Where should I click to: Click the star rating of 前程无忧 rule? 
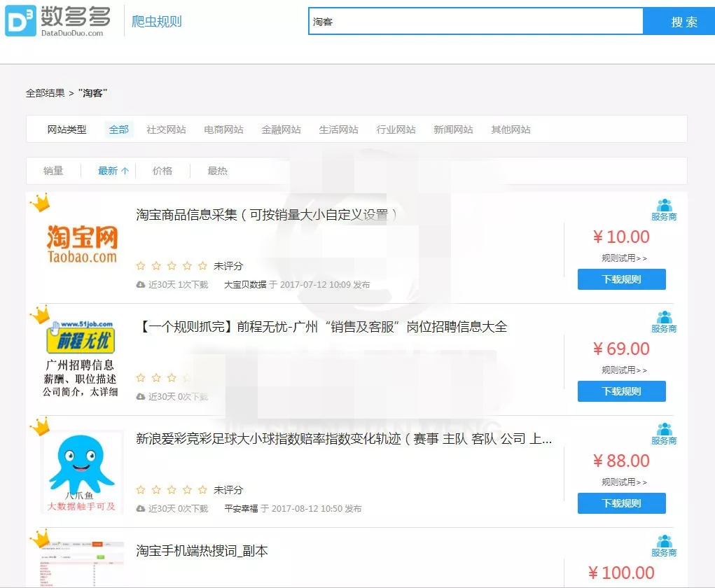point(164,378)
